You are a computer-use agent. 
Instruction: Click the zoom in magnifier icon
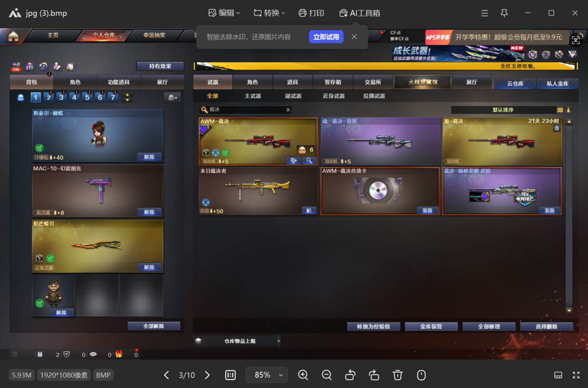(x=303, y=375)
